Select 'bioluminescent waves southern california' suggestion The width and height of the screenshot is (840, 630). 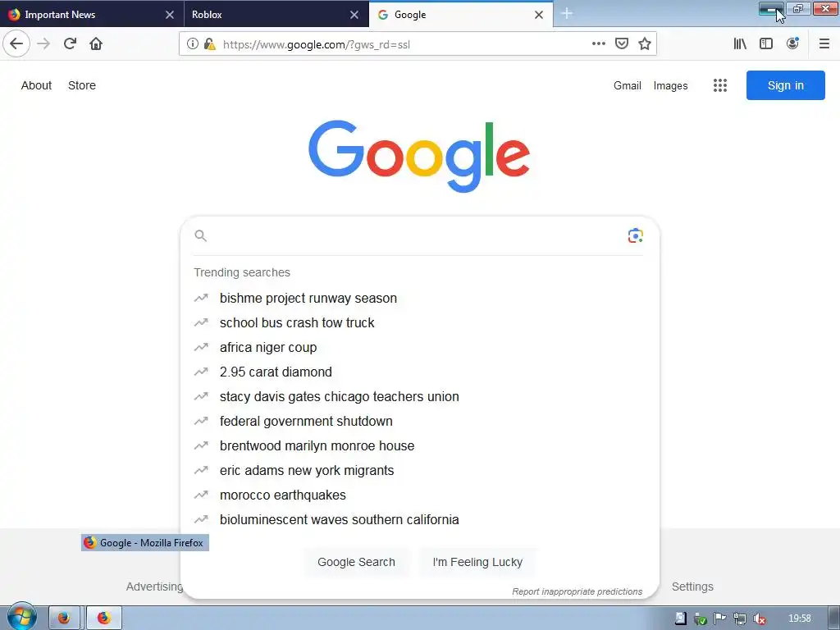[x=339, y=519]
